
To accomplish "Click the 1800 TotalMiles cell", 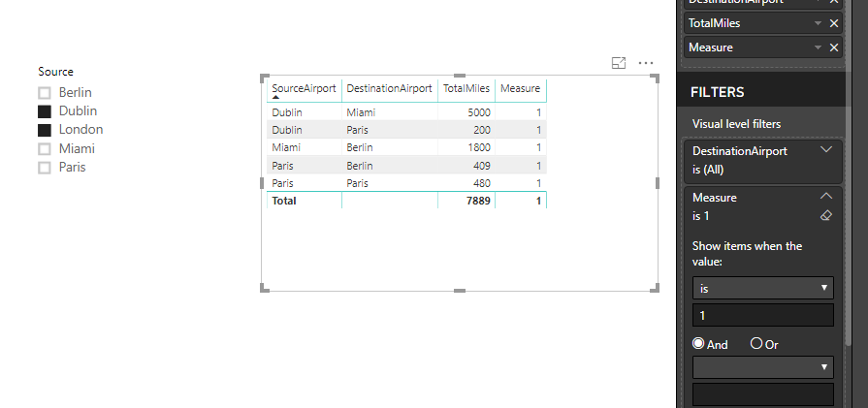I will (479, 147).
